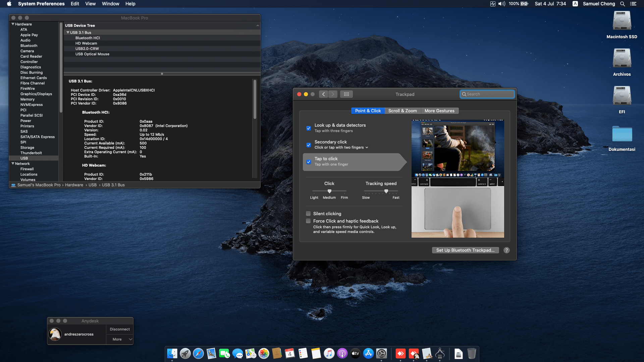Open FaceTime from the dock
The height and width of the screenshot is (362, 644).
(224, 354)
